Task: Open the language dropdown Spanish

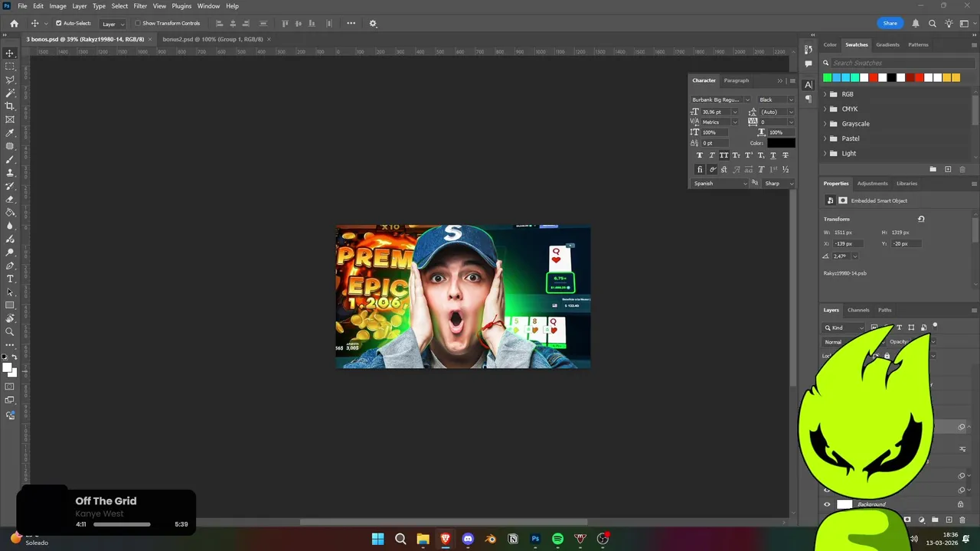Action: click(720, 183)
